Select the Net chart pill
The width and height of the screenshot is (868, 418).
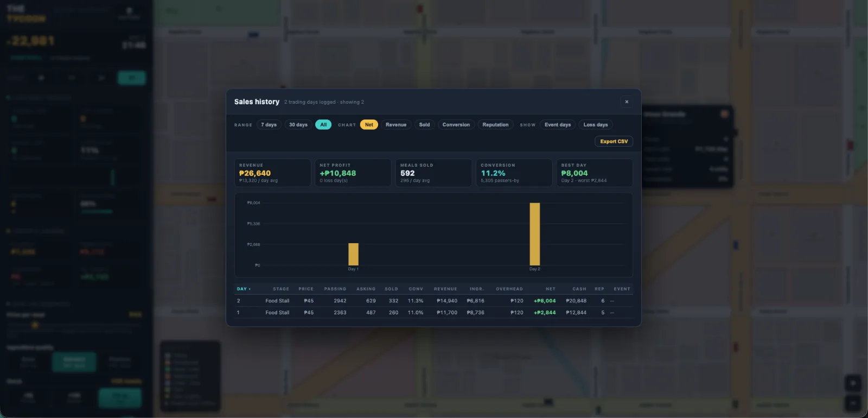click(x=369, y=125)
